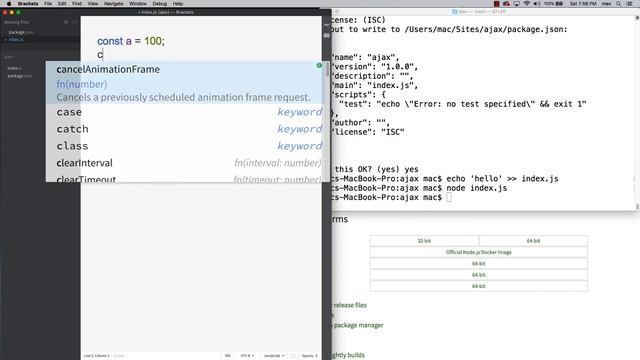The width and height of the screenshot is (640, 360).
Task: Select package.json in Working Files
Action: [x=21, y=32]
